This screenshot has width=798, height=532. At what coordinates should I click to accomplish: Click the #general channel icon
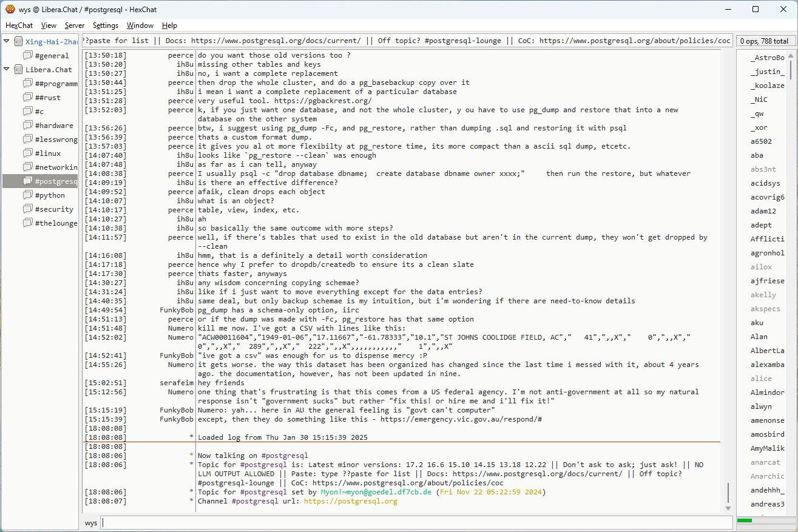[28, 56]
